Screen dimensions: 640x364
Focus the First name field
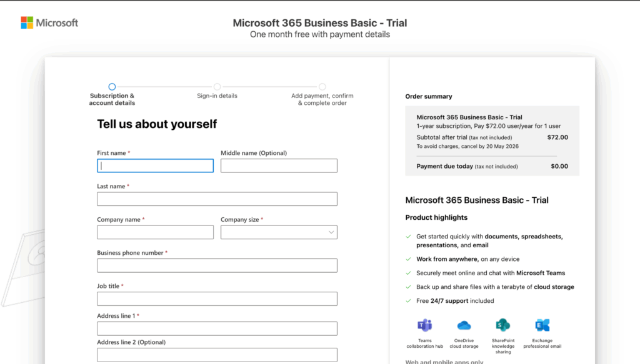point(155,165)
